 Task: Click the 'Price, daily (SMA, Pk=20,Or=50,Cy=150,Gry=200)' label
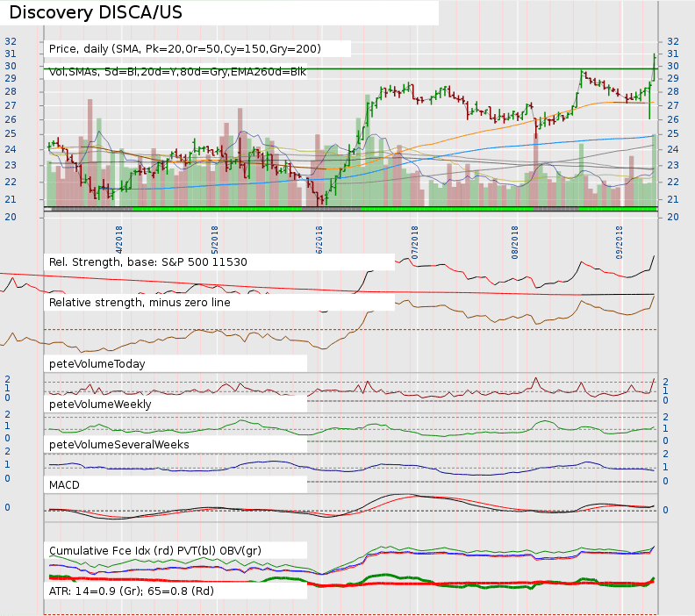click(185, 49)
